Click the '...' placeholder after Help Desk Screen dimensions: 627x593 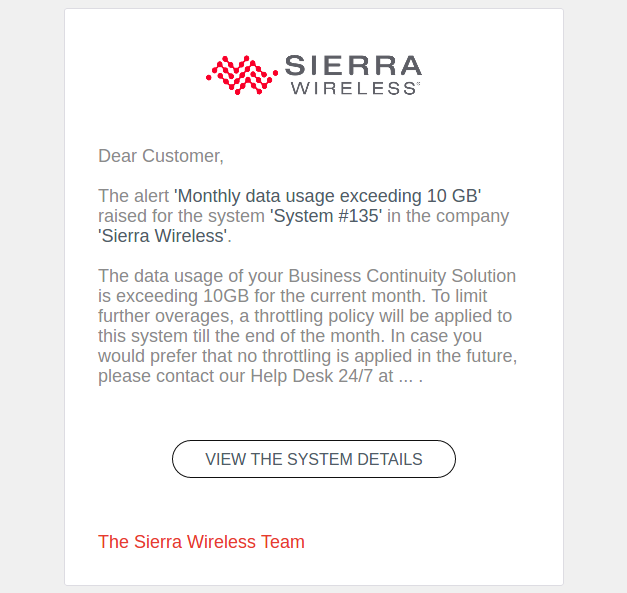click(x=404, y=378)
